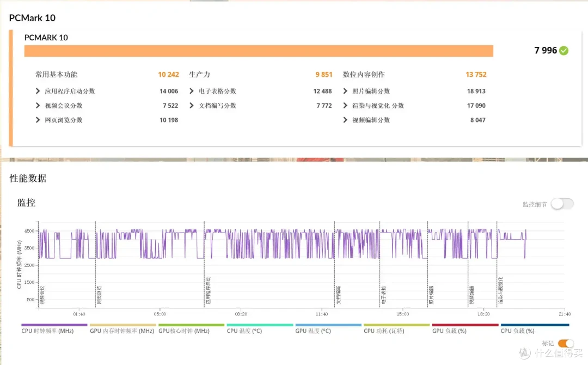Click the 15:00 time axis label
The image size is (588, 365).
point(403,314)
